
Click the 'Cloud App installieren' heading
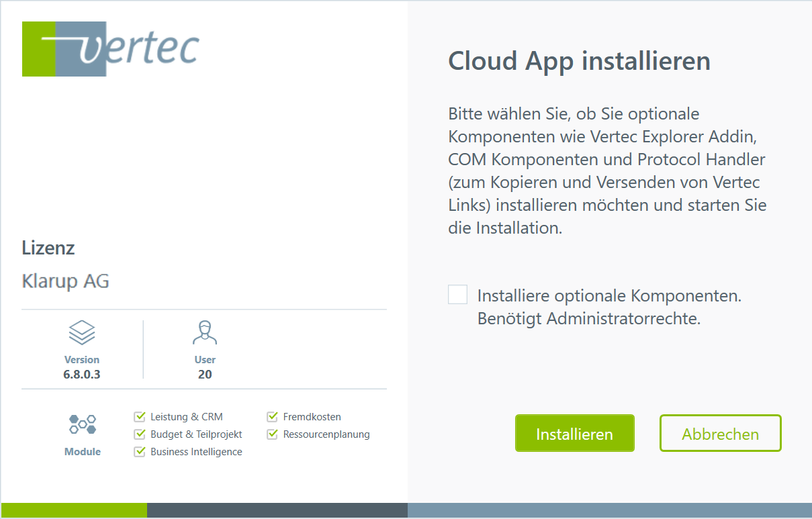click(579, 61)
